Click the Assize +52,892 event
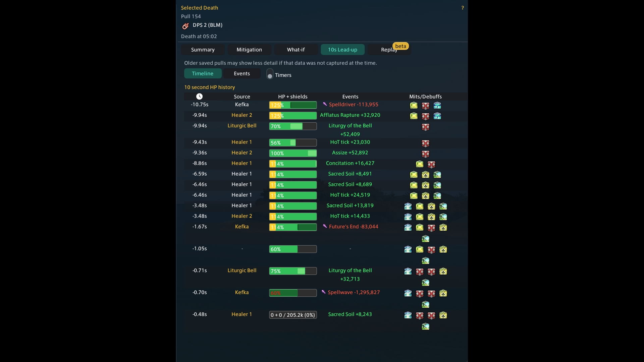 [x=350, y=153]
